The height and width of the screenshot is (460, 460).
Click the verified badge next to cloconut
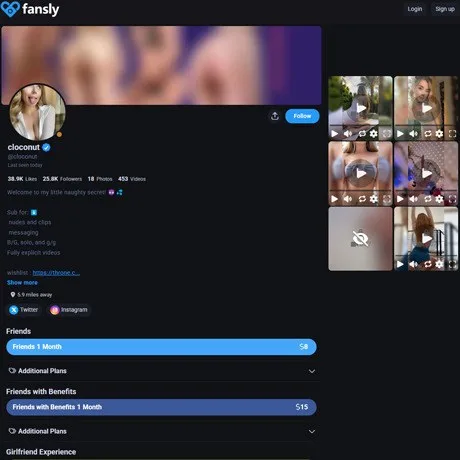click(x=46, y=147)
